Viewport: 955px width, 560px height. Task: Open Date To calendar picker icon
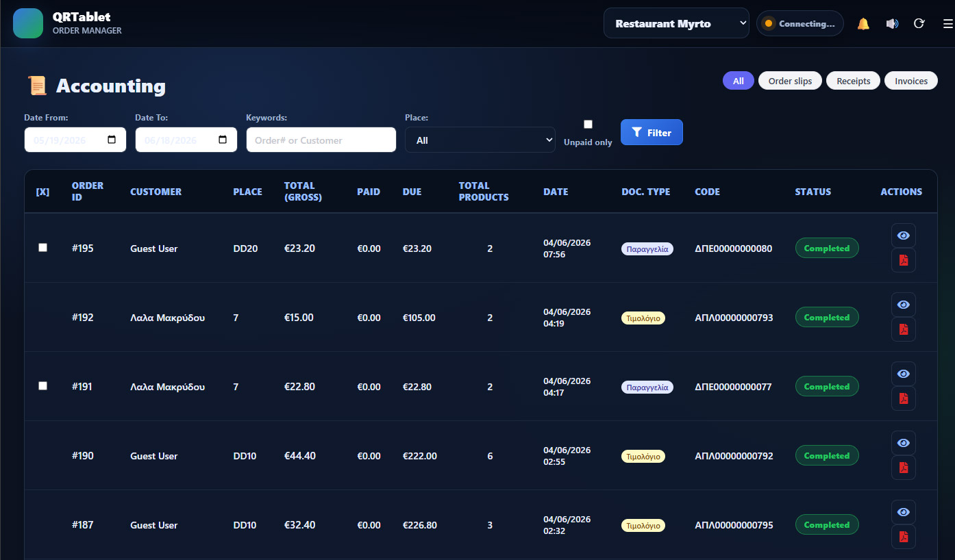tap(223, 140)
